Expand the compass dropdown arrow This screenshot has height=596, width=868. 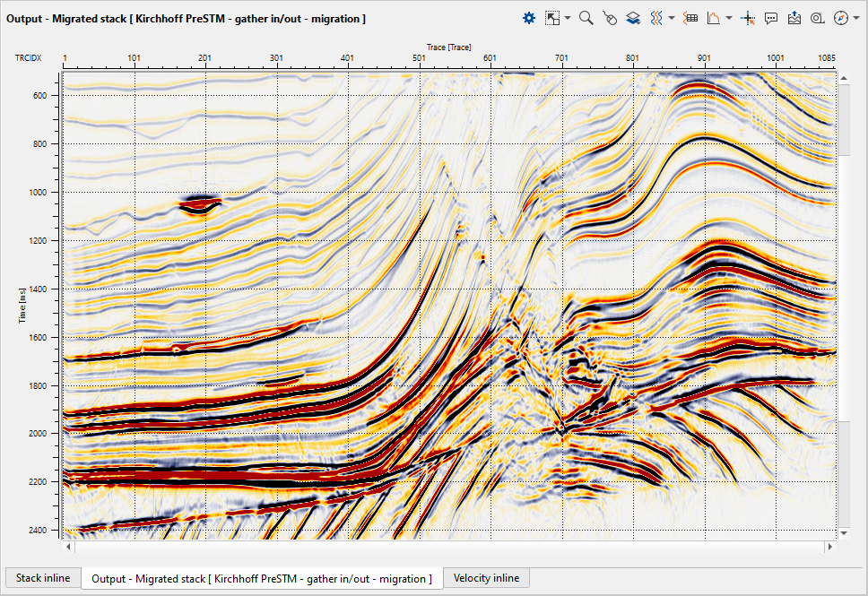[855, 18]
